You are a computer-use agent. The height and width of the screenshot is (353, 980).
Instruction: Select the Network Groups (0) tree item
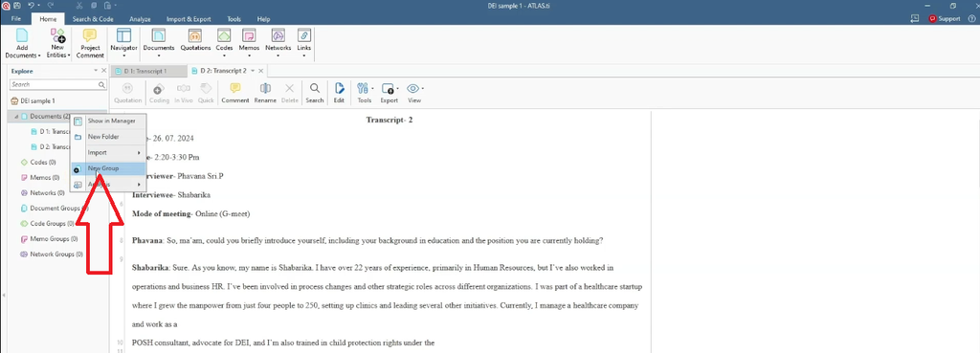tap(52, 254)
